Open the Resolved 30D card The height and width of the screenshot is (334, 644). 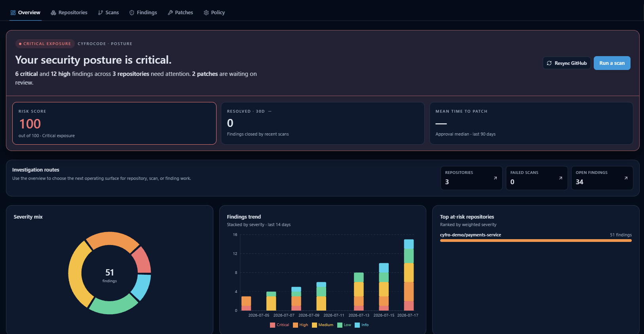pyautogui.click(x=323, y=123)
